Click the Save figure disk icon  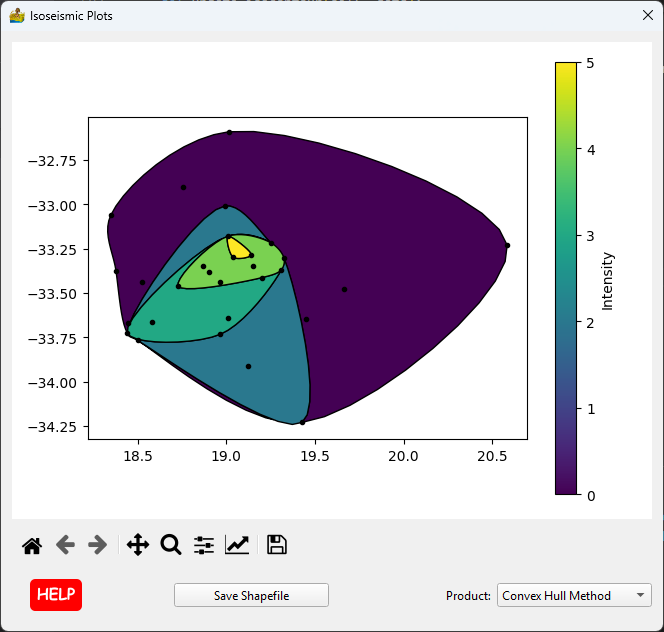(277, 545)
